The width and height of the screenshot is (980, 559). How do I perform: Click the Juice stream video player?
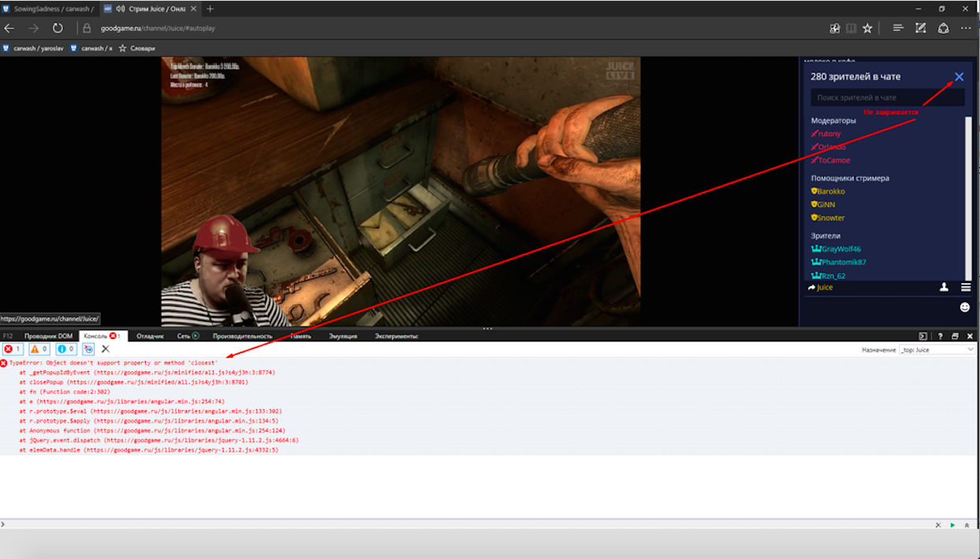point(401,191)
